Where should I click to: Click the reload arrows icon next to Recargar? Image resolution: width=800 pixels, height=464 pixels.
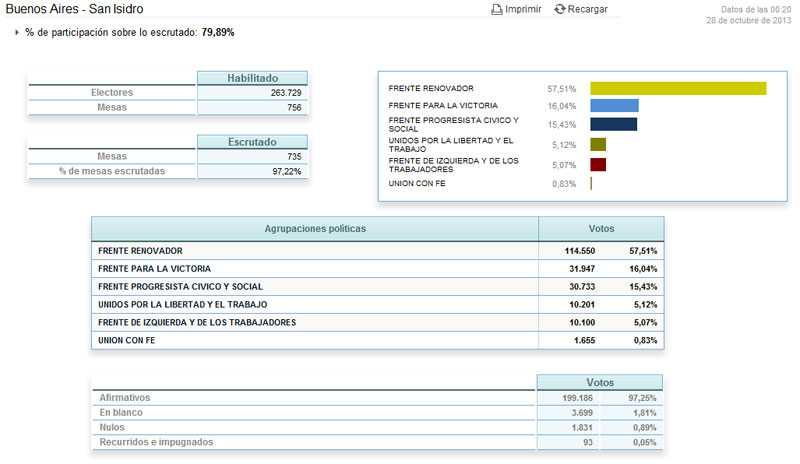tap(560, 9)
